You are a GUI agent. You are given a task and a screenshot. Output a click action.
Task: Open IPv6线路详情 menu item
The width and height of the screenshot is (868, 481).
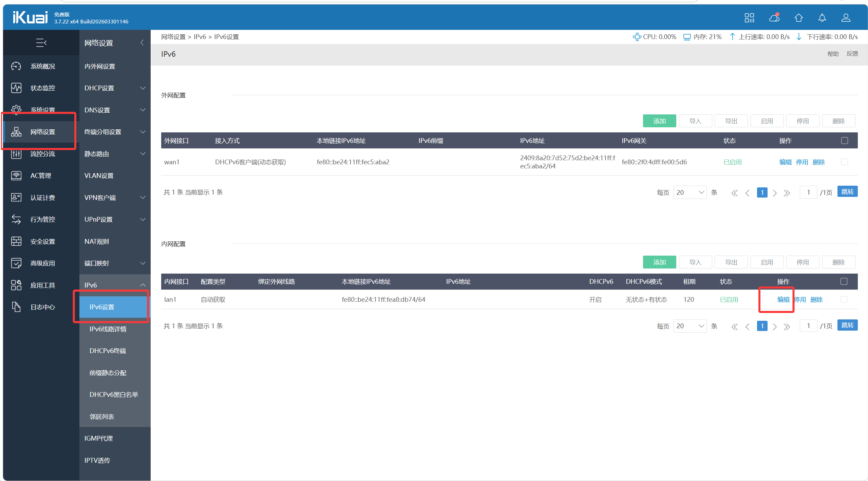point(108,329)
